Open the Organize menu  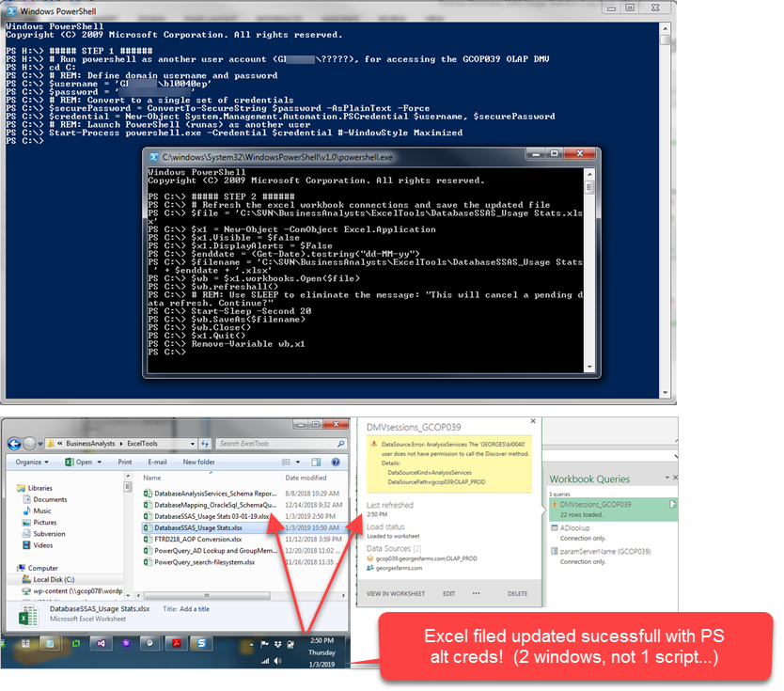tap(32, 462)
